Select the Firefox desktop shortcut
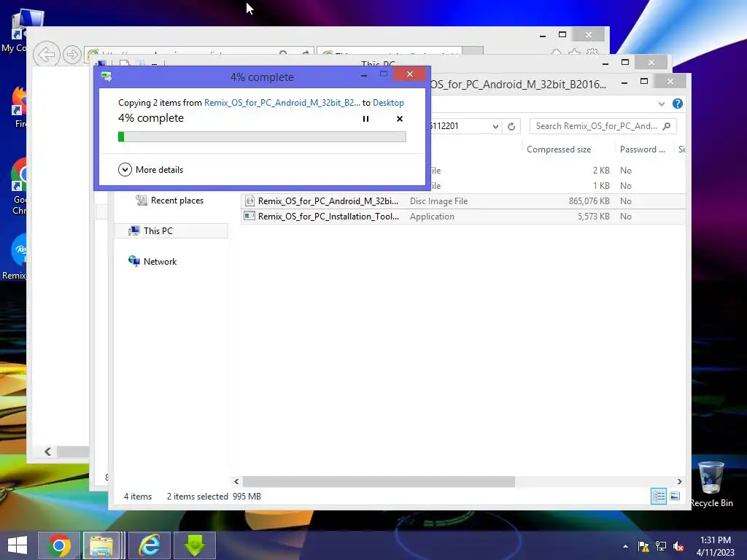 19,107
